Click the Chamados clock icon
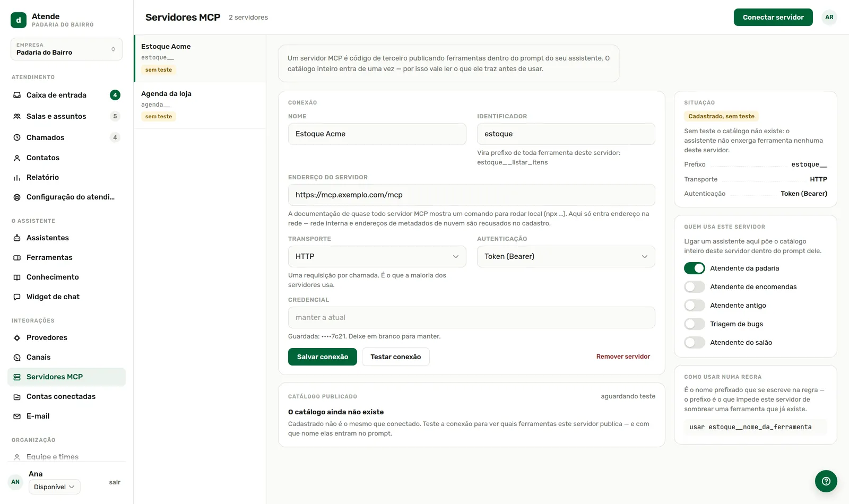 pos(17,137)
